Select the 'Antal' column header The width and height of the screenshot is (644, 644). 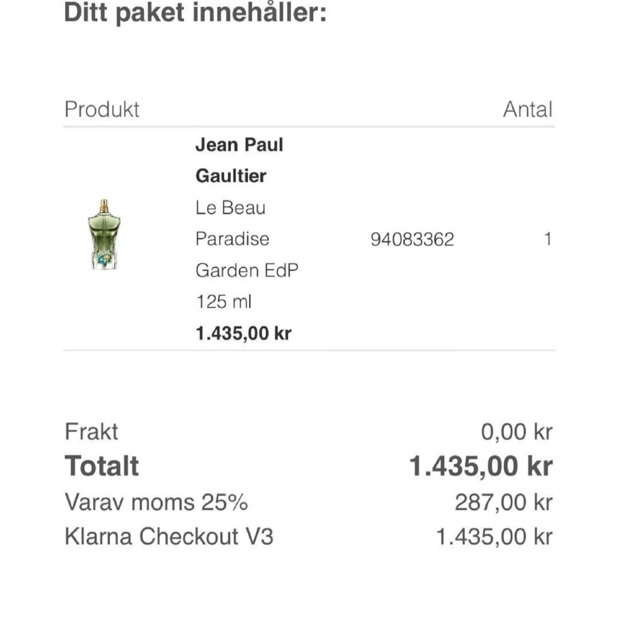point(527,109)
